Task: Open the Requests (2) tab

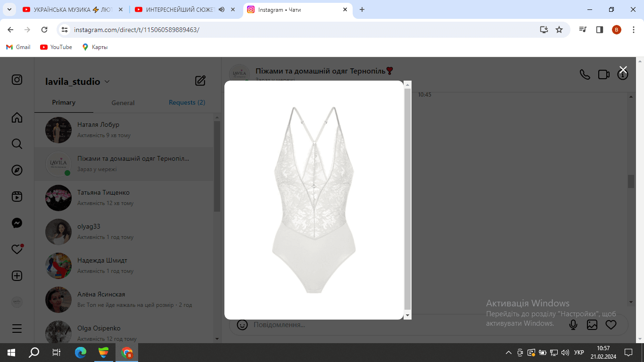Action: point(187,102)
